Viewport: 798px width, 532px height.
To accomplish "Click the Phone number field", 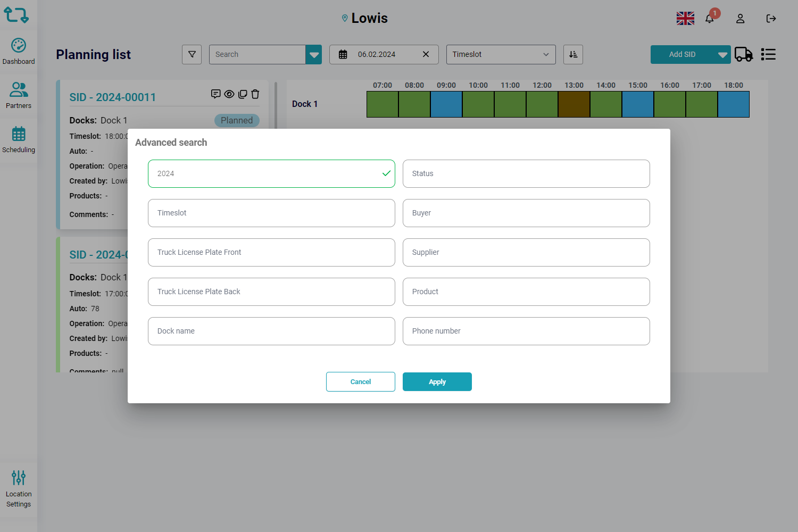I will [526, 331].
